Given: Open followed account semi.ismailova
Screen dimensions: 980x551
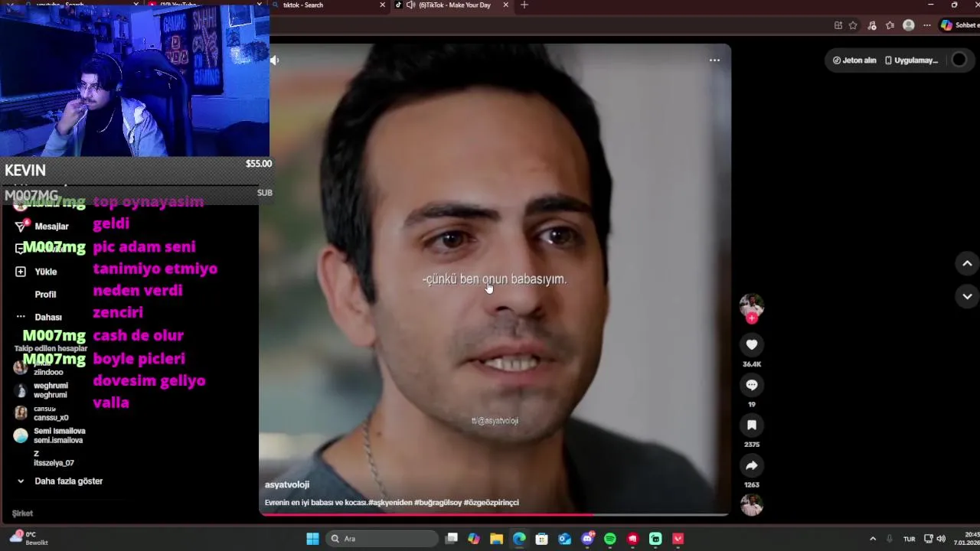Looking at the screenshot, I should click(50, 435).
